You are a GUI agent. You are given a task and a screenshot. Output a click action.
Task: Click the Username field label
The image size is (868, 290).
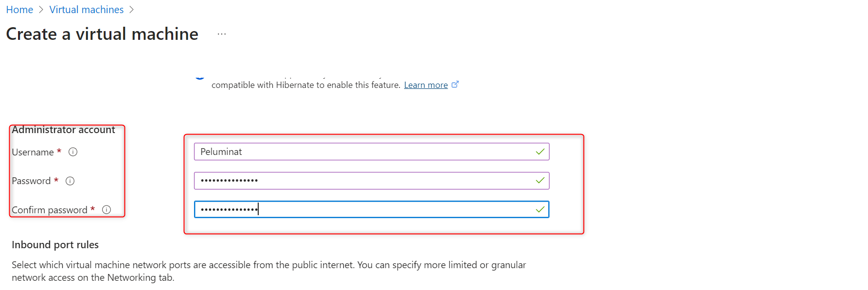pos(33,152)
